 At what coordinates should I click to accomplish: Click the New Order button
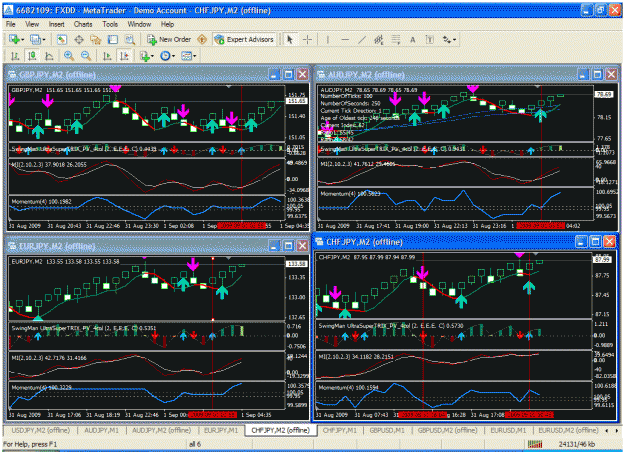169,39
